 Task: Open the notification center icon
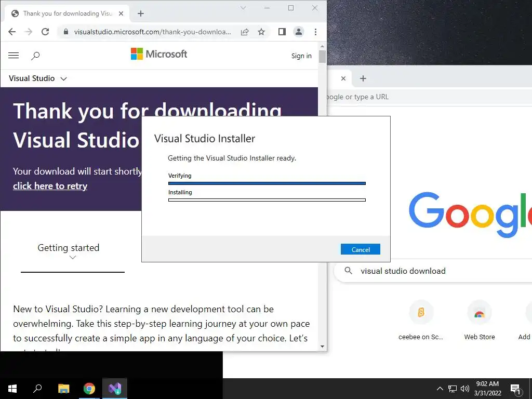pyautogui.click(x=515, y=389)
